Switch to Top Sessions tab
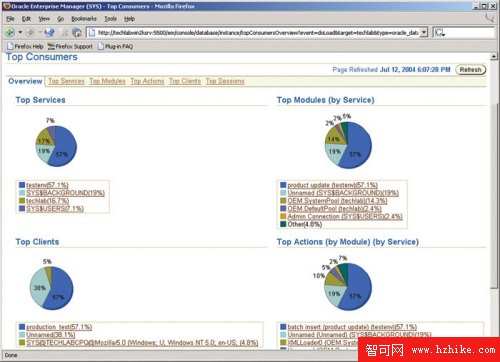Image resolution: width=500 pixels, height=362 pixels. coord(225,81)
